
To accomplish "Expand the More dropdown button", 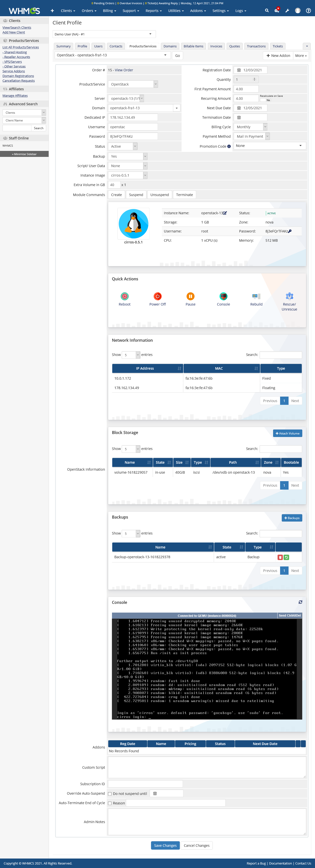I will [x=301, y=56].
